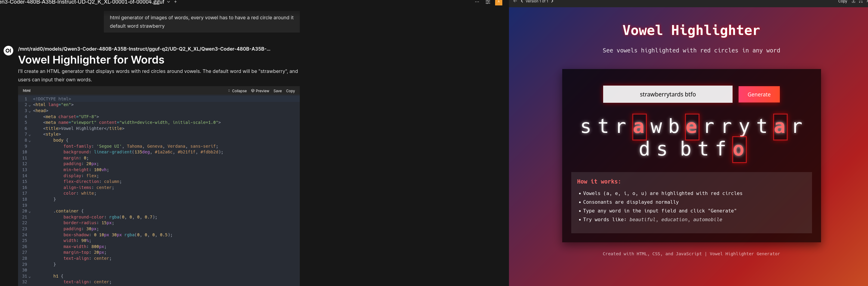This screenshot has width=868, height=286.
Task: Fold the body rule at line 8
Action: point(30,141)
